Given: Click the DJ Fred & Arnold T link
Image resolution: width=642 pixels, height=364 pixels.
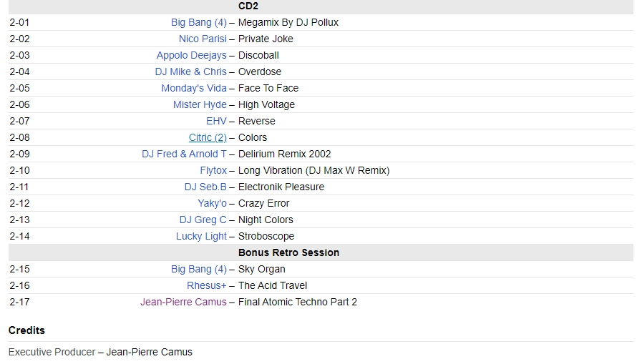Looking at the screenshot, I should (184, 154).
